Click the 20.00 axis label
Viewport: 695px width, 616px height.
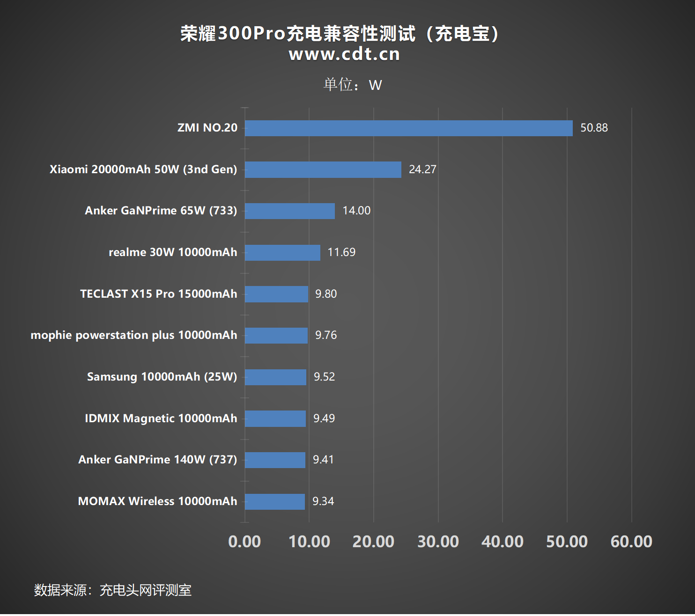(374, 542)
